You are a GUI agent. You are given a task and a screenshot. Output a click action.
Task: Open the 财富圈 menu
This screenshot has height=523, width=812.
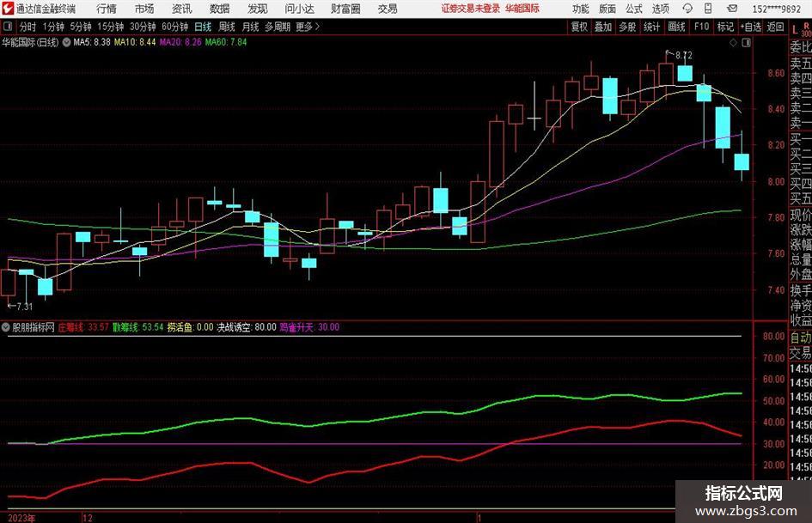tap(345, 9)
